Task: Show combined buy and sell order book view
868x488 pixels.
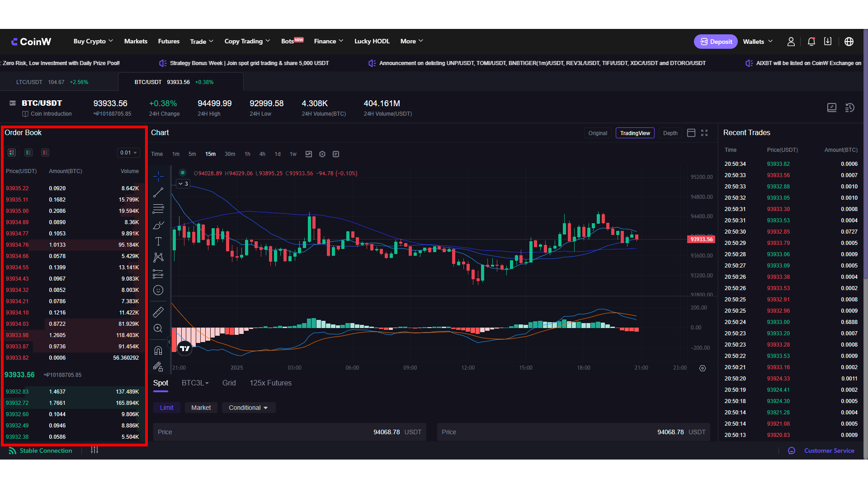Action: click(x=12, y=153)
